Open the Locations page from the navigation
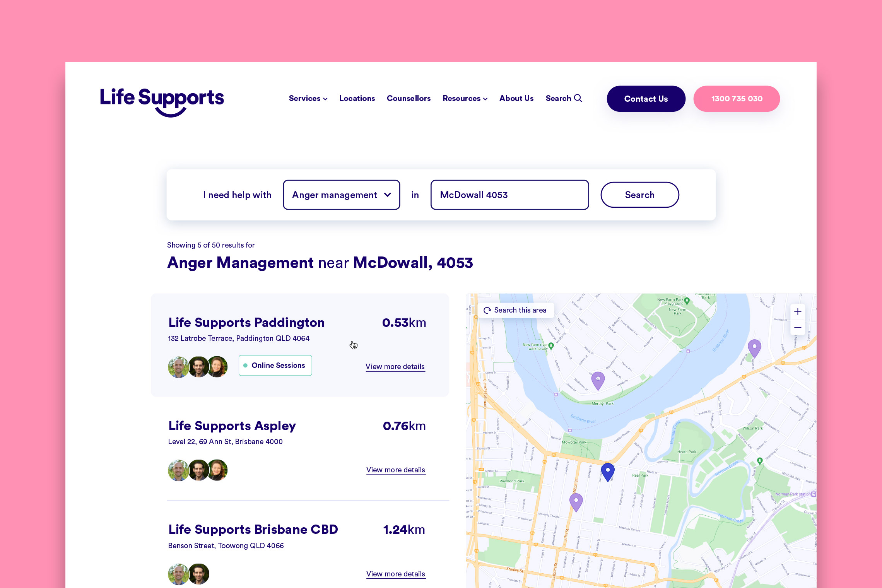 tap(357, 99)
